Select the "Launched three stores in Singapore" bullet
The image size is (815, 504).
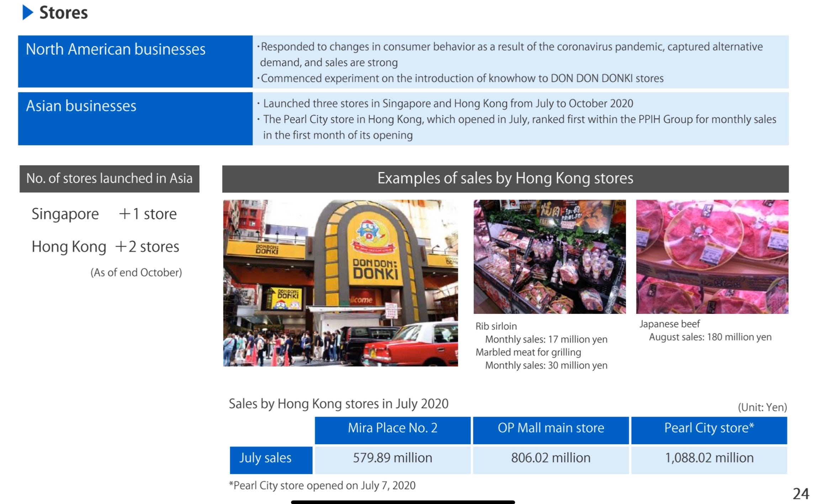(445, 103)
